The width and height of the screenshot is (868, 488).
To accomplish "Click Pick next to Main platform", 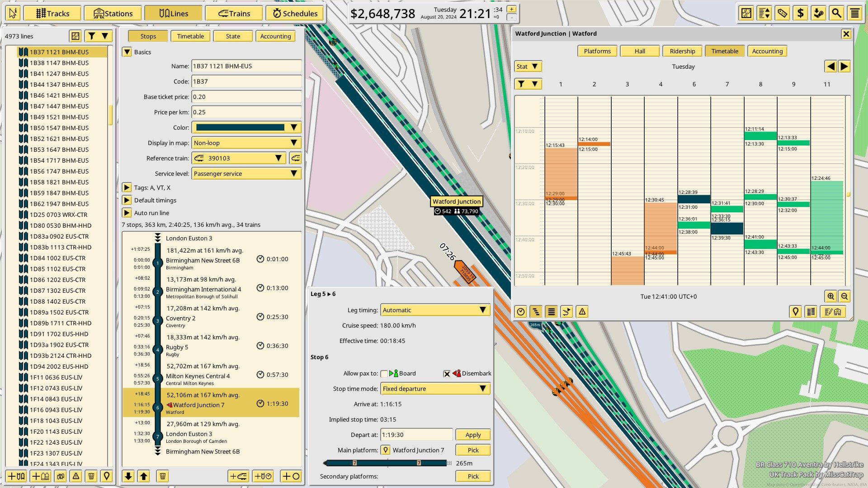I will pyautogui.click(x=473, y=450).
